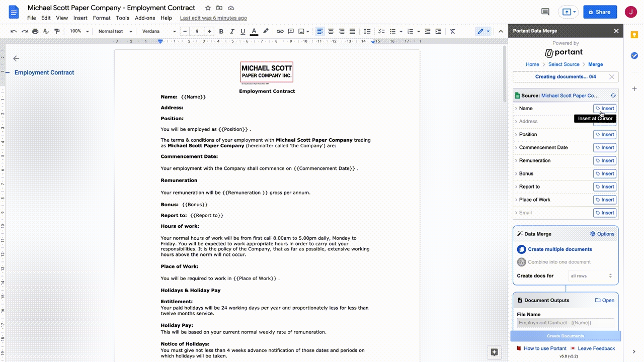Select Combine into one document option
Image resolution: width=644 pixels, height=362 pixels.
559,262
